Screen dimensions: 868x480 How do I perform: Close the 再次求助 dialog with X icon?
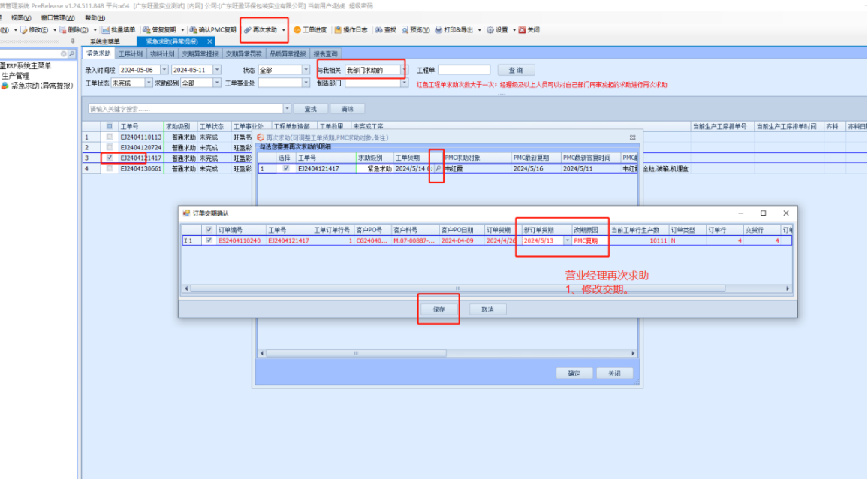point(633,137)
